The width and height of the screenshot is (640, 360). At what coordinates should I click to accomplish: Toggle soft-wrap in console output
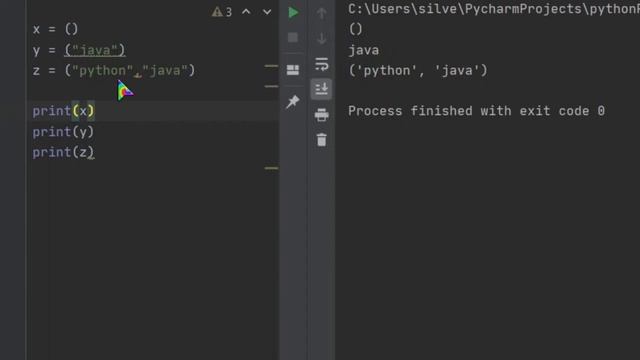[322, 64]
